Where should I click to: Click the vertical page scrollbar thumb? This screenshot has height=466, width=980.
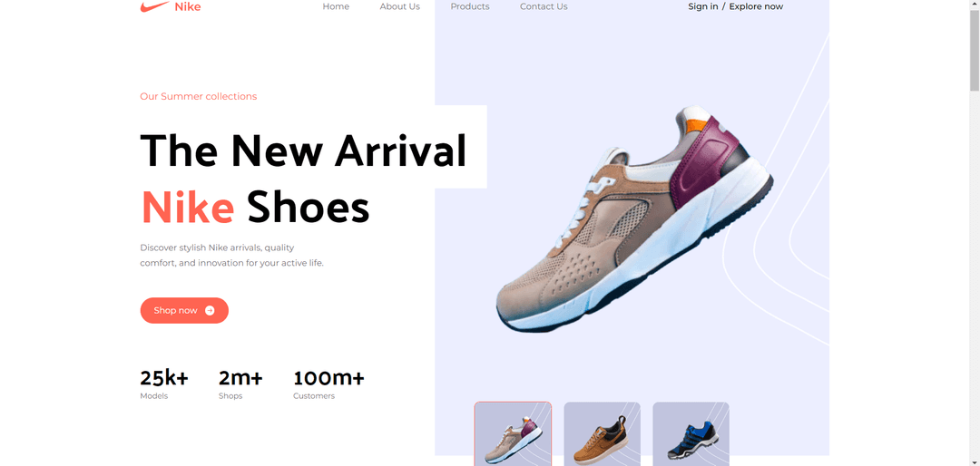[x=975, y=50]
